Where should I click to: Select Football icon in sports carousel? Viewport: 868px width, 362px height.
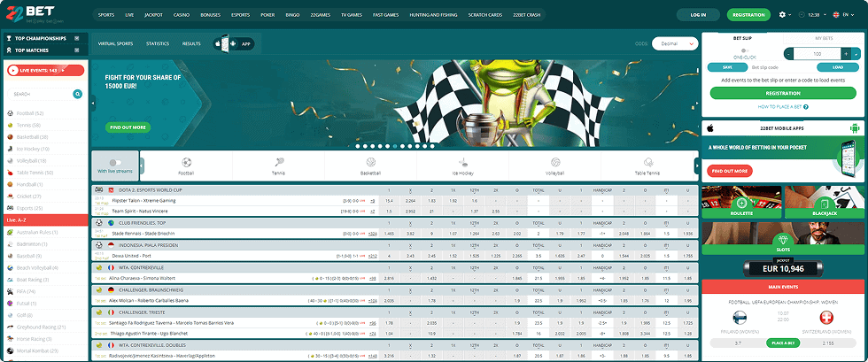pos(187,162)
